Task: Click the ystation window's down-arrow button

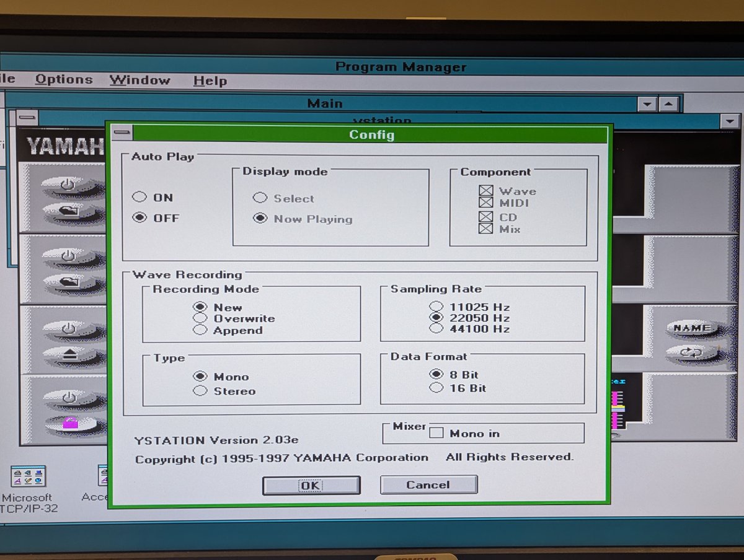Action: 730,121
